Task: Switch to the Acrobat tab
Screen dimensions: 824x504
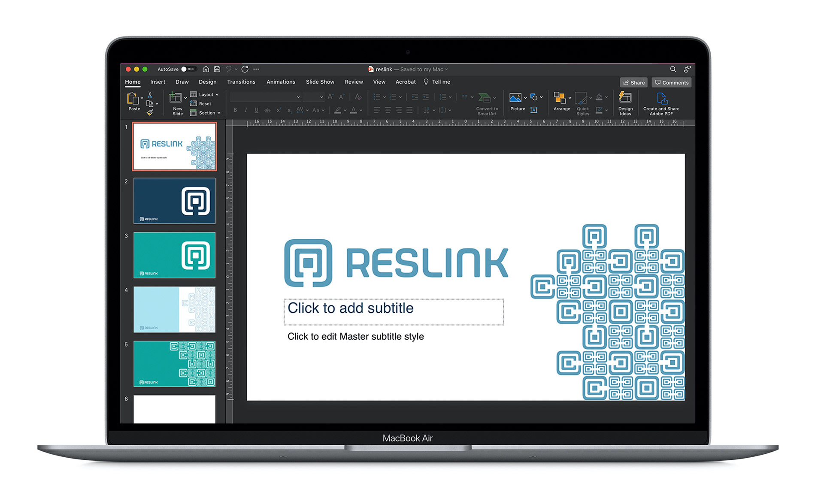Action: (405, 82)
